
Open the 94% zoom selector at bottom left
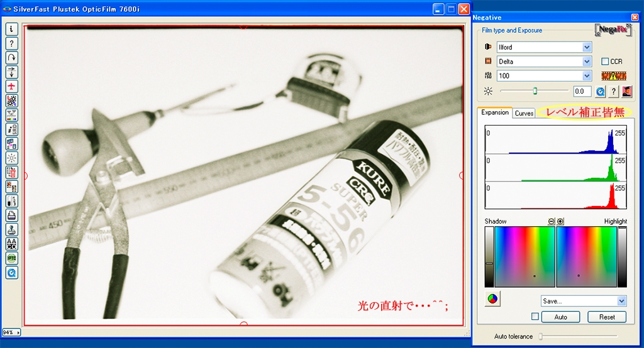[11, 332]
